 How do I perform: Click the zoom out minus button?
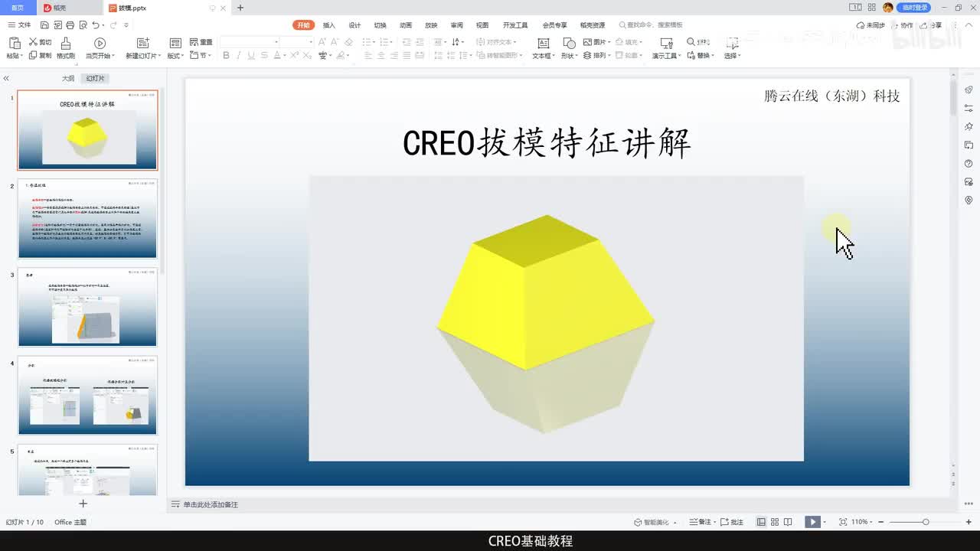pos(879,522)
